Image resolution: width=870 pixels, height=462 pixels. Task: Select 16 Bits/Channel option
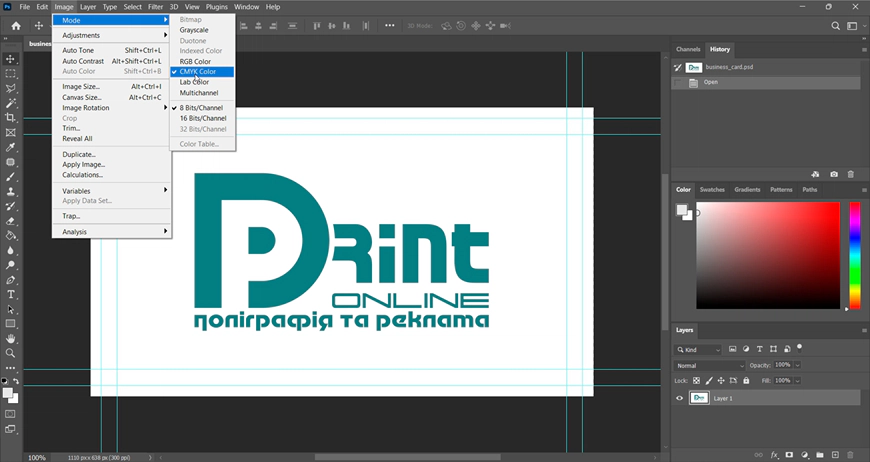203,118
